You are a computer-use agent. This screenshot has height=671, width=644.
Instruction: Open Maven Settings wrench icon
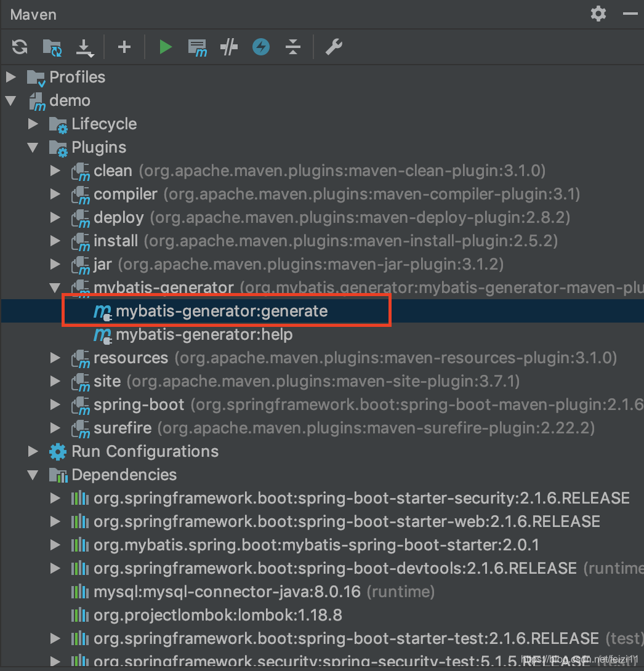334,47
